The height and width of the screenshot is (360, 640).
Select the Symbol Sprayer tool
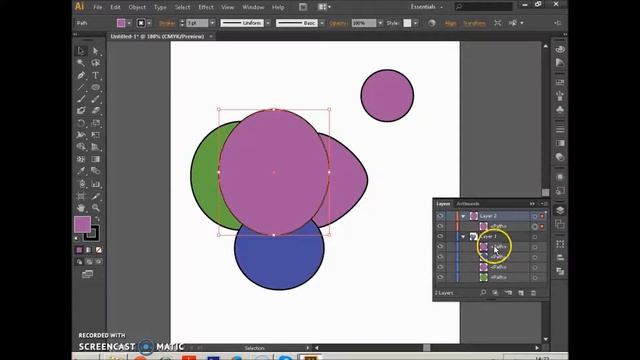(x=81, y=184)
